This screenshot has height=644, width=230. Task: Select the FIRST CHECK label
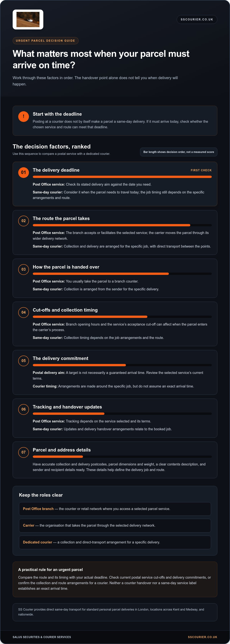click(x=201, y=171)
